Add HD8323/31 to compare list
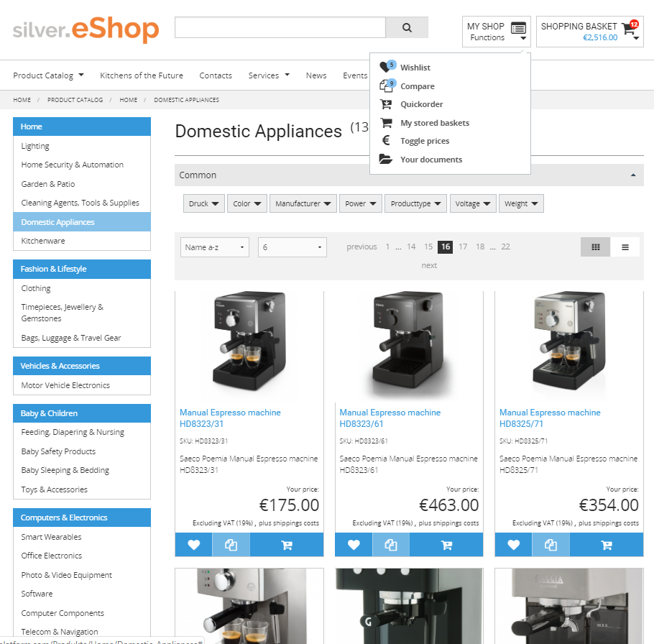Image resolution: width=654 pixels, height=644 pixels. pyautogui.click(x=231, y=545)
